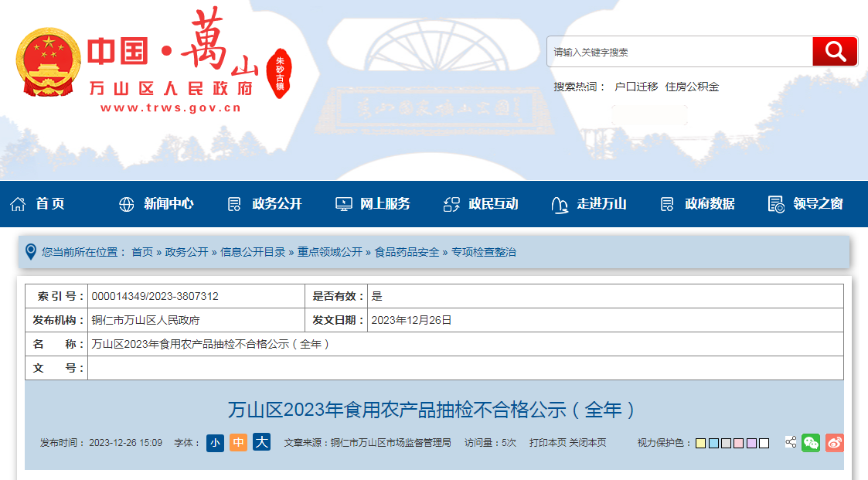Go to 政务公开 in navigation bar
Screen dimensions: 868x480
pyautogui.click(x=264, y=204)
